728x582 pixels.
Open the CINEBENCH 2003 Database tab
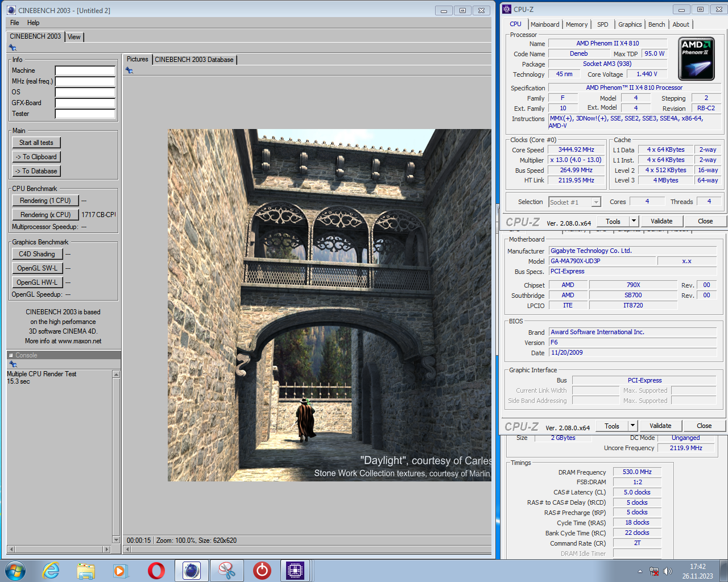194,60
